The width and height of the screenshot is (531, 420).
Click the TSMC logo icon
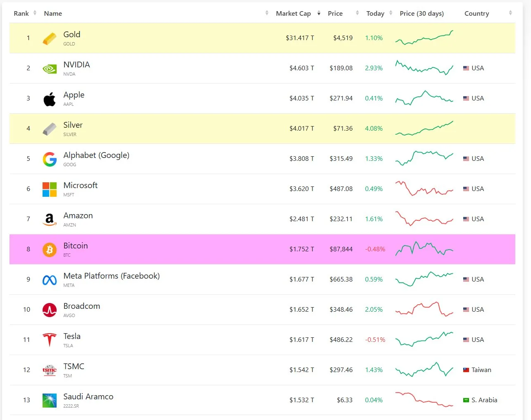point(50,370)
